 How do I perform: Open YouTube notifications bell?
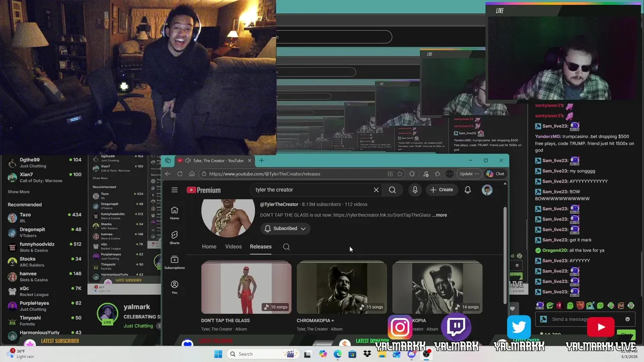coord(467,190)
